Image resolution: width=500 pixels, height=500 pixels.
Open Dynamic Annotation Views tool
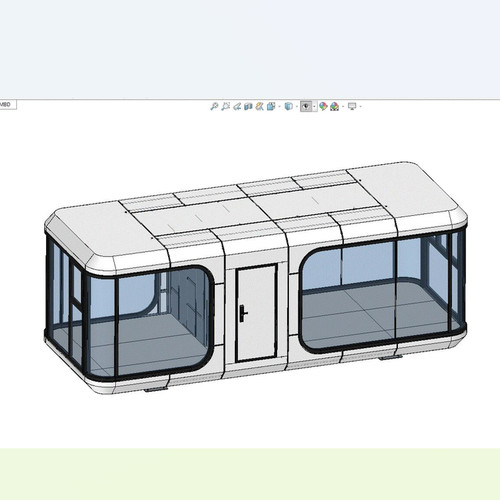tap(259, 106)
